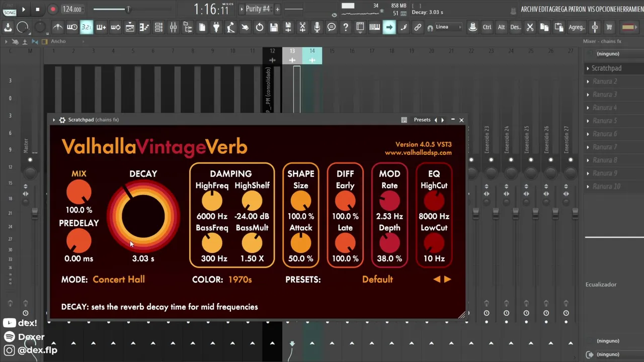The height and width of the screenshot is (362, 644).
Task: Click the Agreg.. toolbar button
Action: pos(577,27)
